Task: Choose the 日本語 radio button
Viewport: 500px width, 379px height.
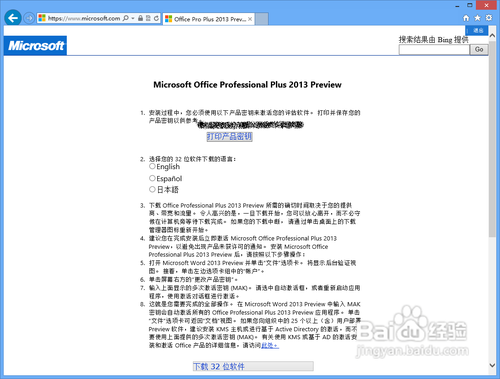Action: (x=152, y=189)
